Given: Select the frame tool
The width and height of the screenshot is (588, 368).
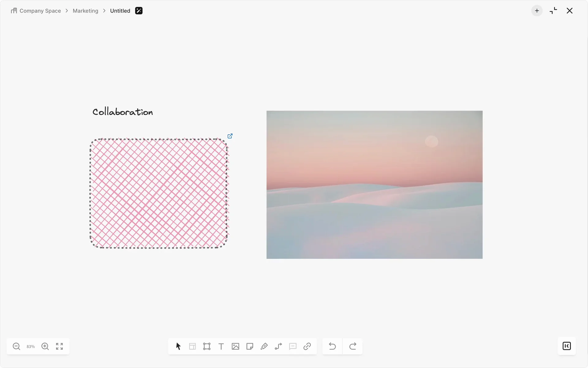Looking at the screenshot, I should pyautogui.click(x=207, y=346).
